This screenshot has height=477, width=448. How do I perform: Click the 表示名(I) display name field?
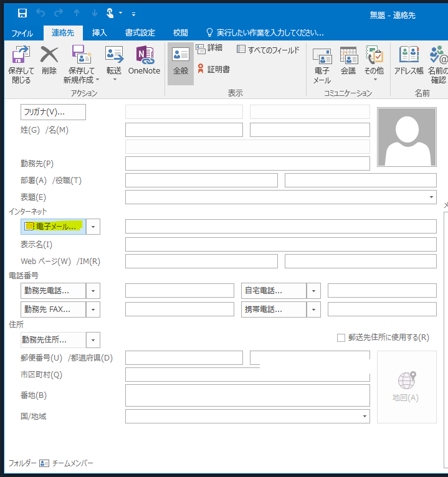pyautogui.click(x=281, y=245)
